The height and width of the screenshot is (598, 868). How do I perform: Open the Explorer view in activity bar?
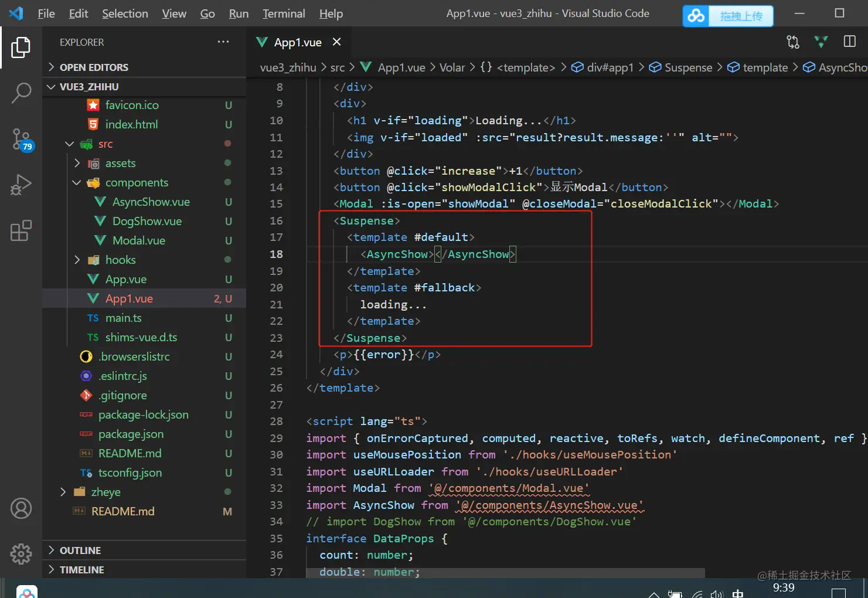(21, 47)
